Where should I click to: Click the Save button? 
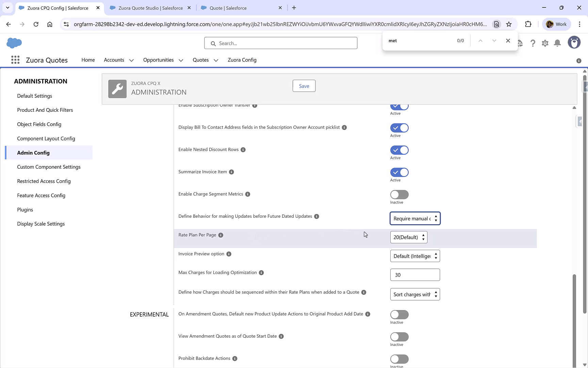304,86
